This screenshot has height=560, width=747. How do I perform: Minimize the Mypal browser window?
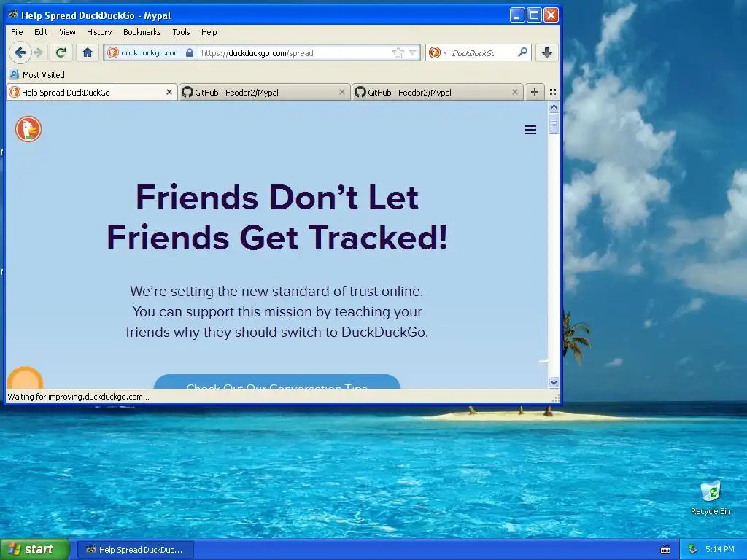(x=517, y=15)
